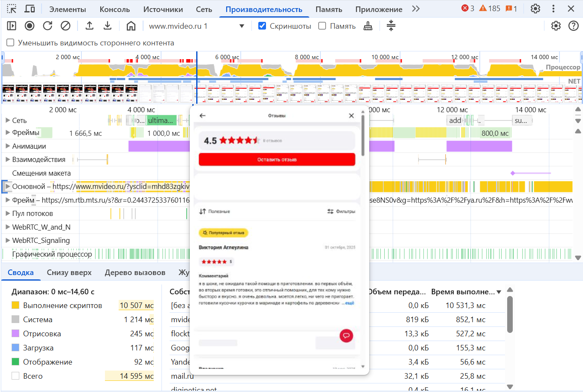Switch to the Консоль tab
The width and height of the screenshot is (583, 392).
[114, 9]
